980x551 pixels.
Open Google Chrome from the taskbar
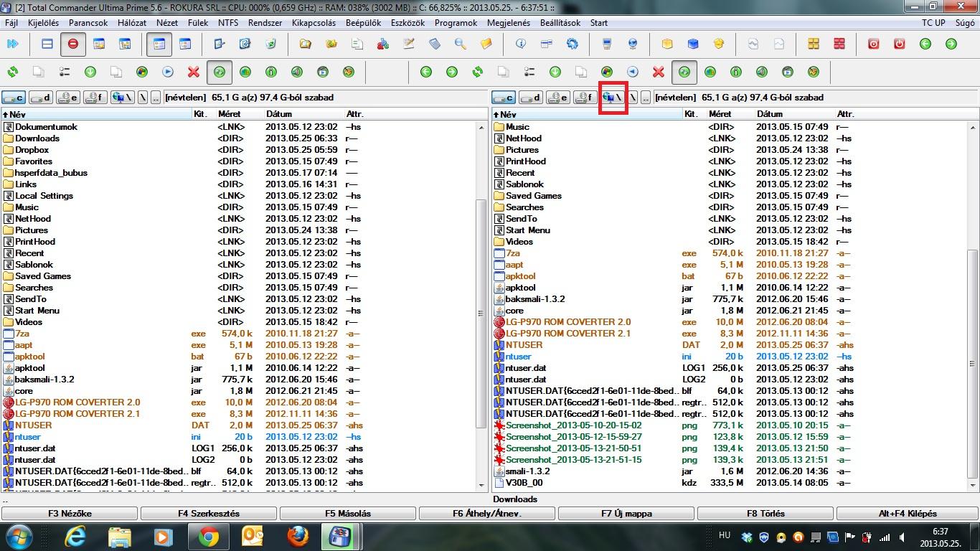click(x=208, y=537)
